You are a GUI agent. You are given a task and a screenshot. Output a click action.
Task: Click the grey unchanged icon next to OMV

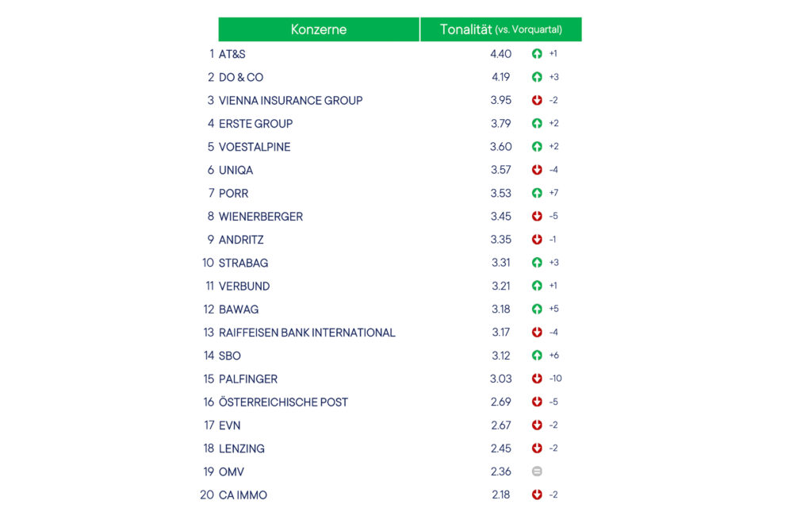(537, 471)
